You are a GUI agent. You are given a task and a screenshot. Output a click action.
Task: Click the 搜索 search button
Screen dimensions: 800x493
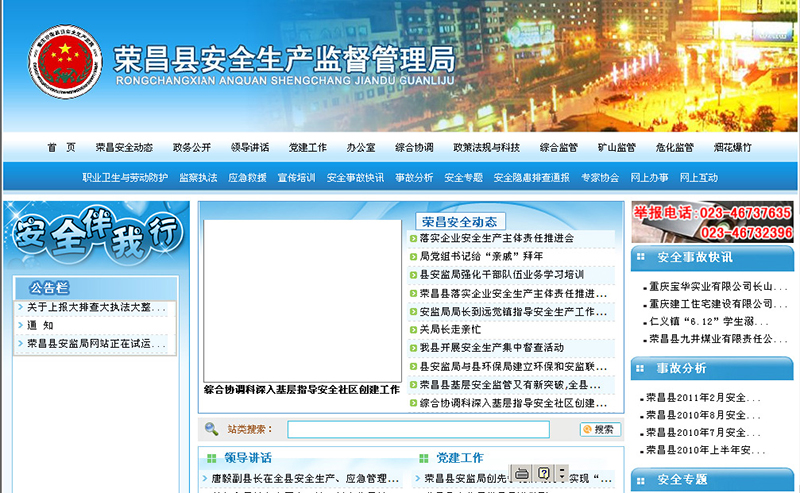tap(600, 429)
